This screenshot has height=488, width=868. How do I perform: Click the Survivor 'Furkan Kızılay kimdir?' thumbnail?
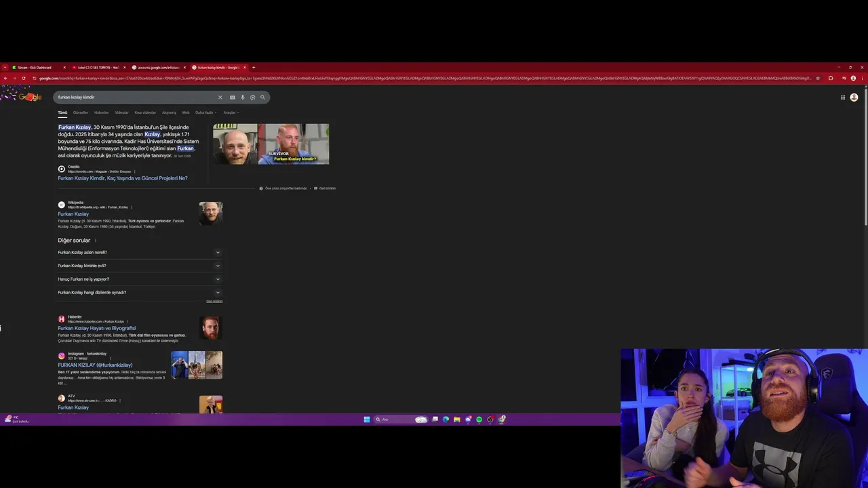pyautogui.click(x=294, y=144)
